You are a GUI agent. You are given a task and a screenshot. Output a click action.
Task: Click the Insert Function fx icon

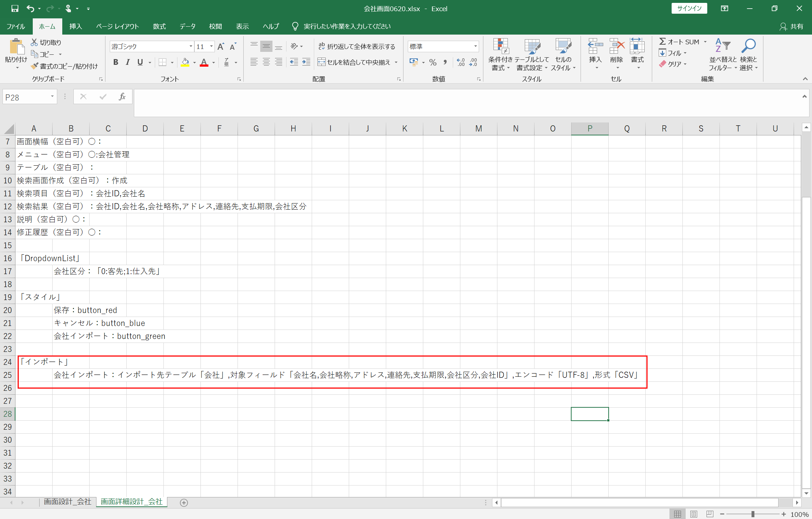(x=122, y=97)
